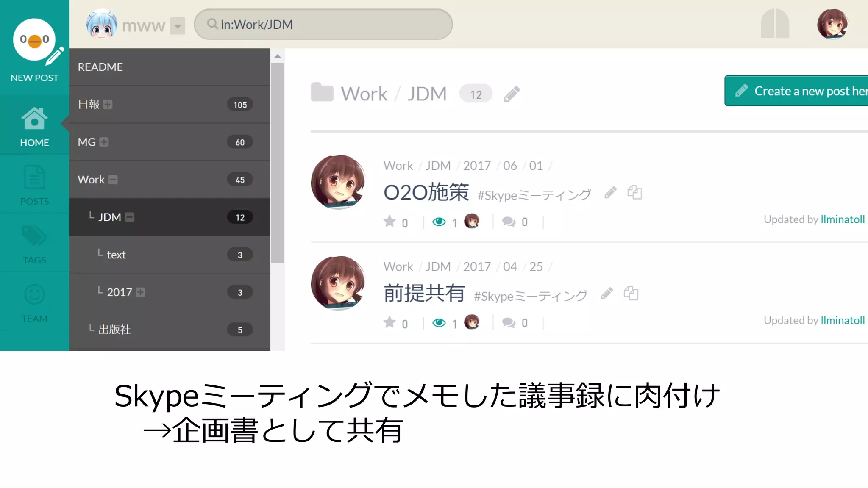Click the #Skypeミーティング tag on 前提共有
The height and width of the screenshot is (488, 868).
click(531, 296)
